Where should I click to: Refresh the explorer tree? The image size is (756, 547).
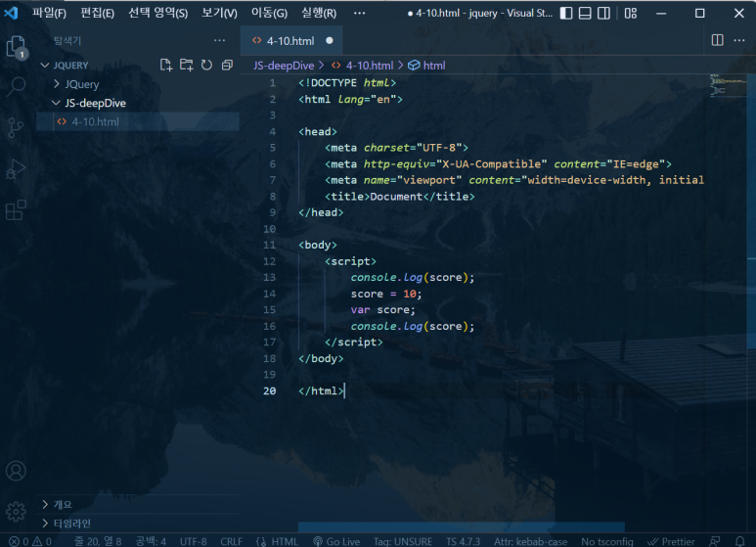pos(206,66)
